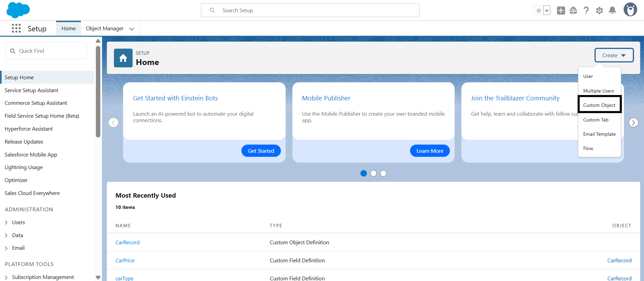Switch to the Home tab
This screenshot has width=644, height=281.
tap(68, 29)
